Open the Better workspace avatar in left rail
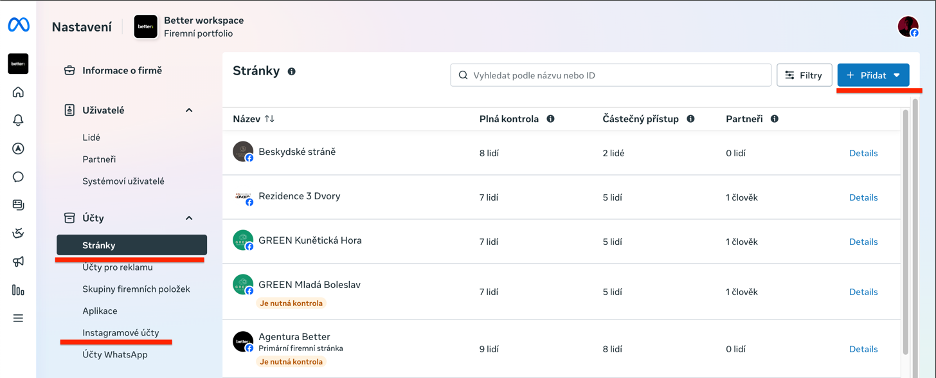936x378 pixels. [x=18, y=64]
